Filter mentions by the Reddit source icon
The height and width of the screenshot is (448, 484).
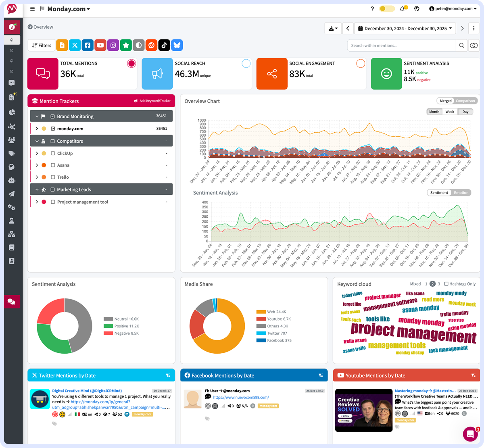151,45
